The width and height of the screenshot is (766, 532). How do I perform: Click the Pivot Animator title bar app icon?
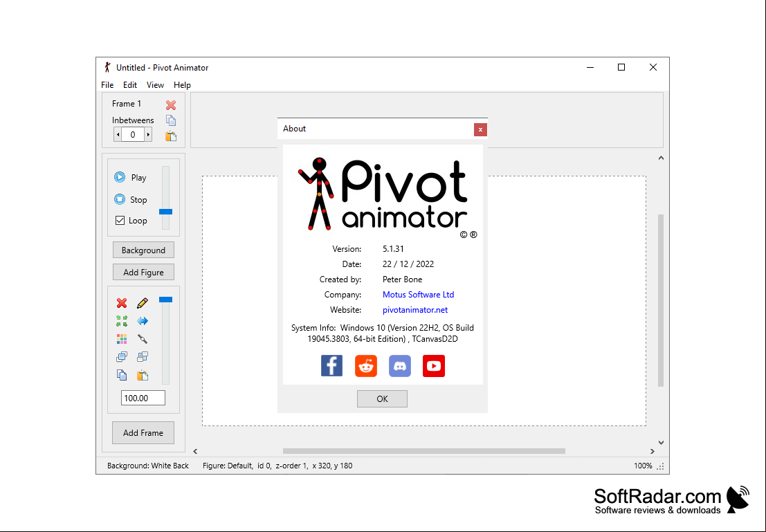tap(107, 67)
